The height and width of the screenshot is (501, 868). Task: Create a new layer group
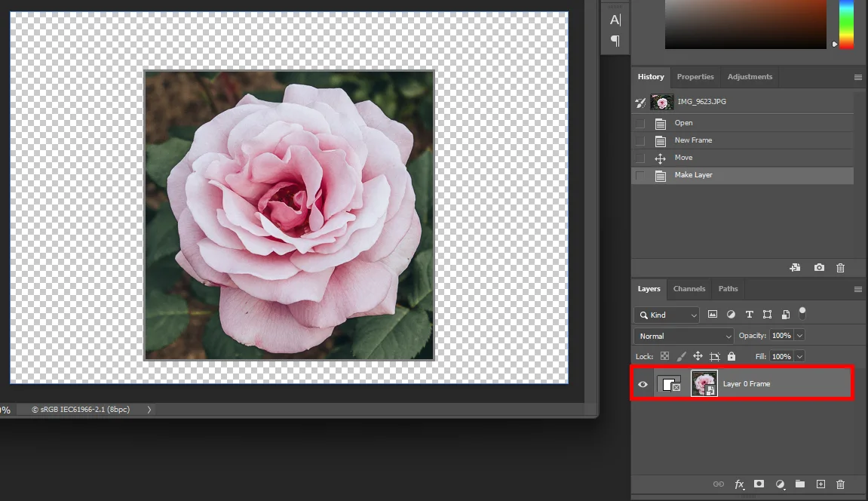[x=800, y=484]
